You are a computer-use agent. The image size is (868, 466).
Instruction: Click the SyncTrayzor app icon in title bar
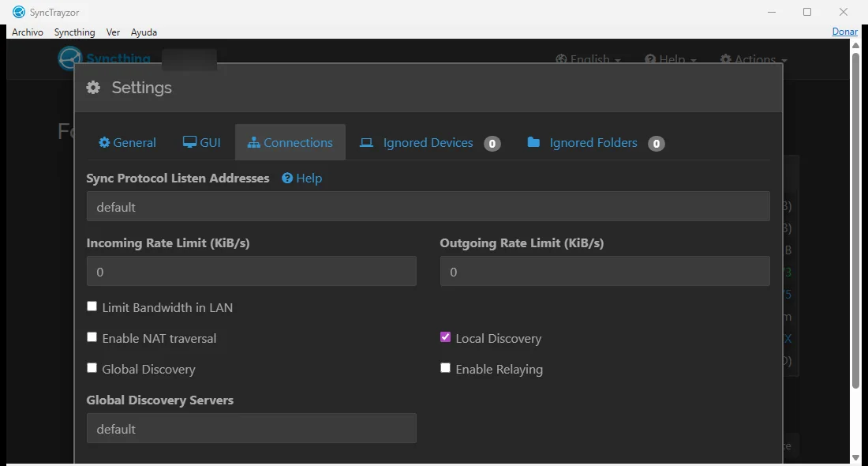(x=19, y=12)
